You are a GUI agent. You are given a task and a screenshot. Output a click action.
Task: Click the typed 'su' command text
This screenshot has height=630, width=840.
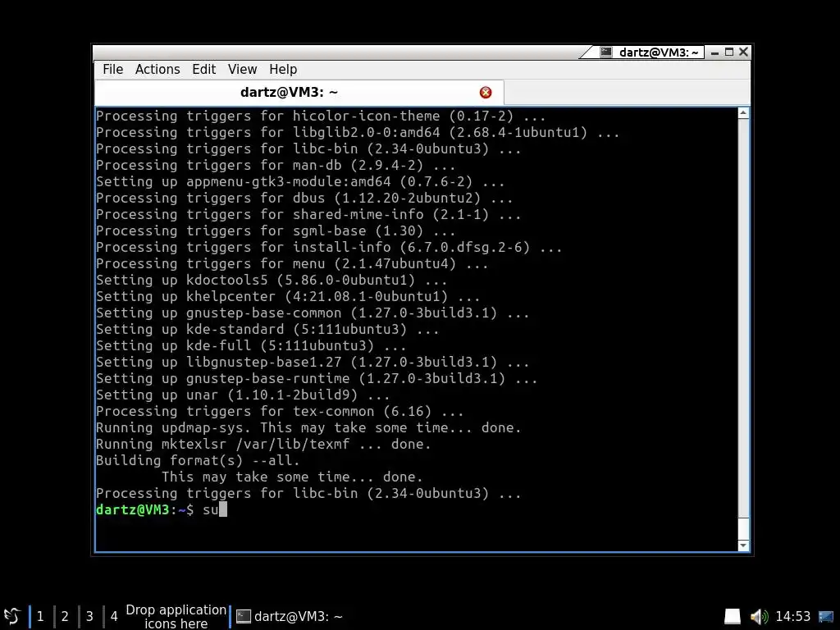click(x=211, y=510)
